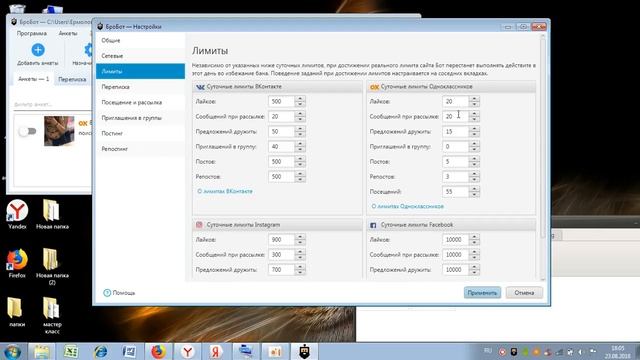Switch to the Переписка tab in the BroBot main window
Viewport: 640px width, 360px height.
[x=72, y=79]
